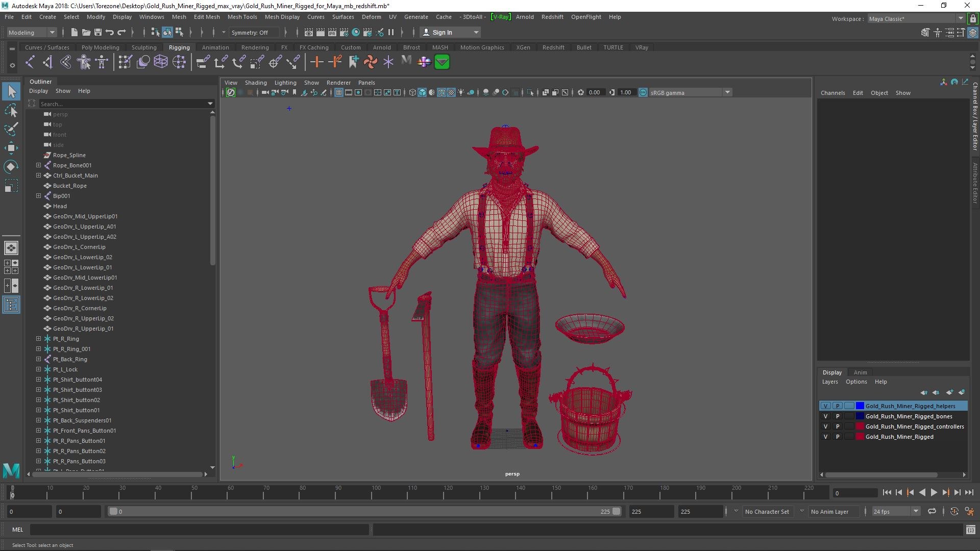Click the green check shelf icon
980x551 pixels.
[442, 62]
